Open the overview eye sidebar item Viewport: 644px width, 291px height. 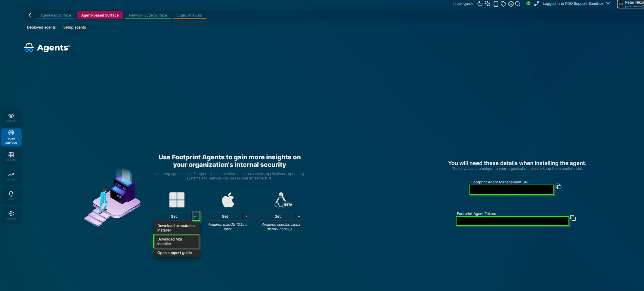pyautogui.click(x=11, y=118)
